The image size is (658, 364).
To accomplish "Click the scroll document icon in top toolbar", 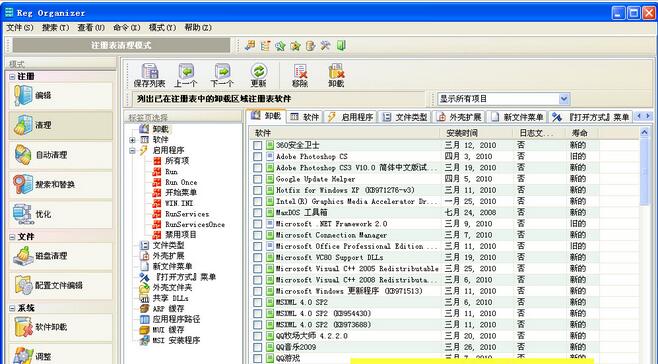I will 311,45.
